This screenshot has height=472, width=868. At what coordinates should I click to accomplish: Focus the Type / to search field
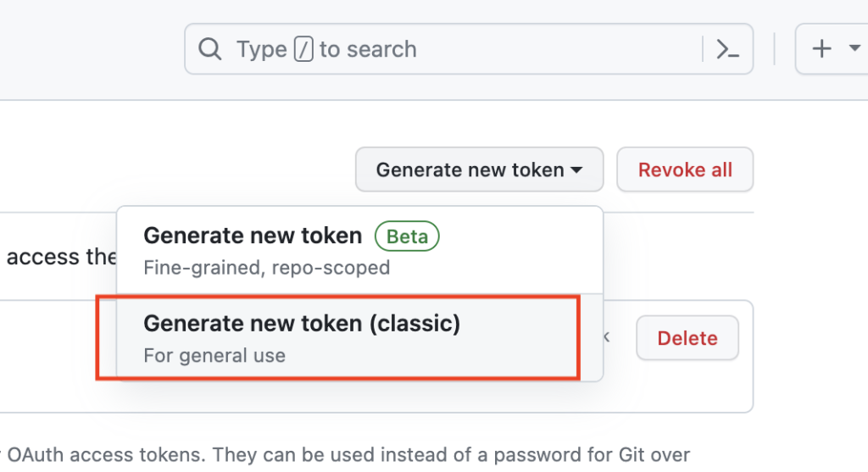point(468,48)
